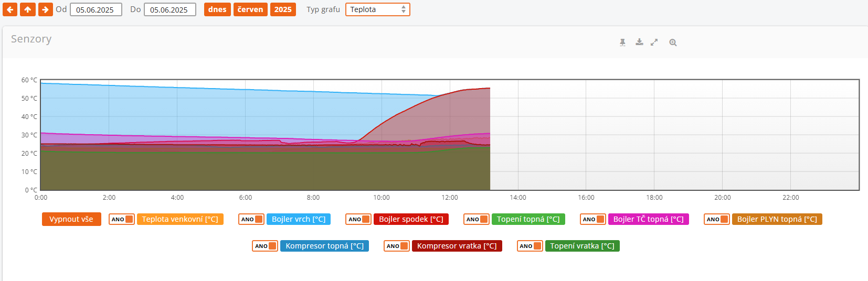Click the zoom-in magnifier icon
This screenshot has width=868, height=281.
(673, 42)
